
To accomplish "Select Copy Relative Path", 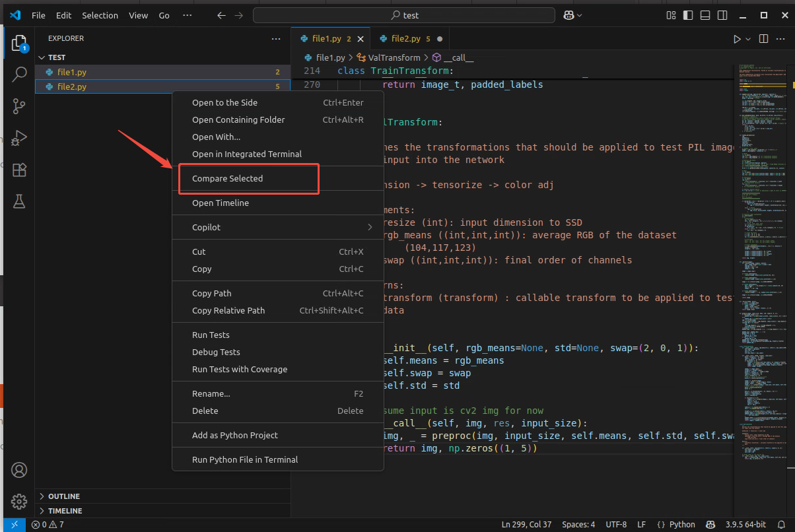I will coord(278,310).
